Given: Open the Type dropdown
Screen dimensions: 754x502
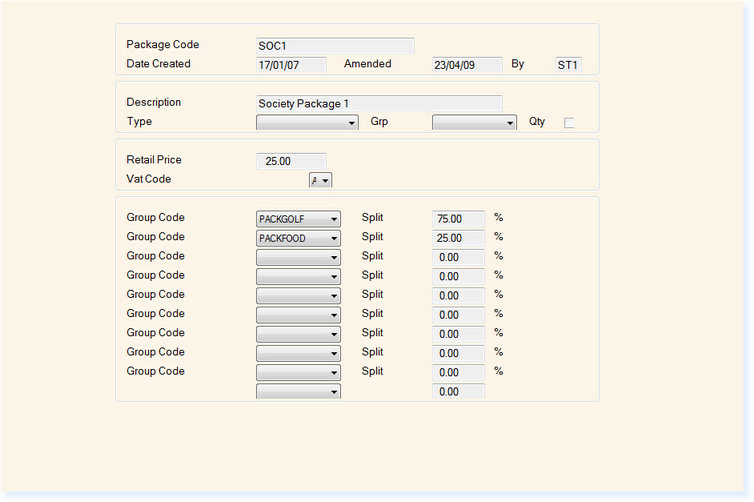Looking at the screenshot, I should (307, 123).
